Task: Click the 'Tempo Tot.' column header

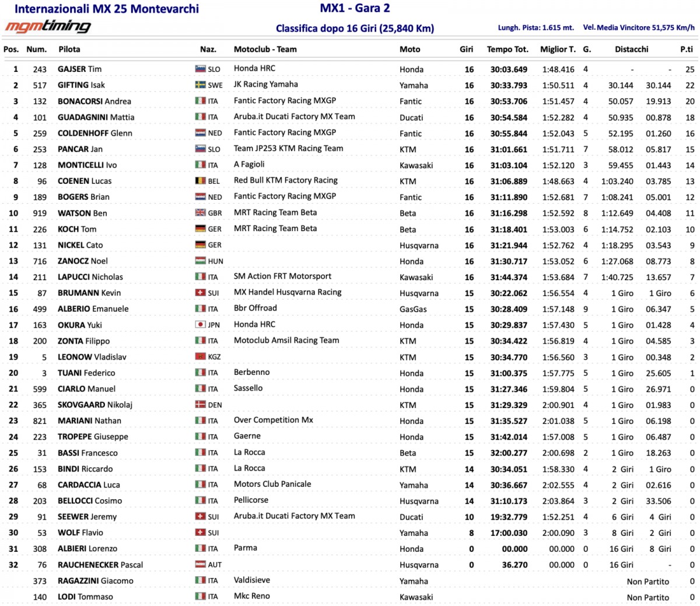Action: tap(508, 50)
